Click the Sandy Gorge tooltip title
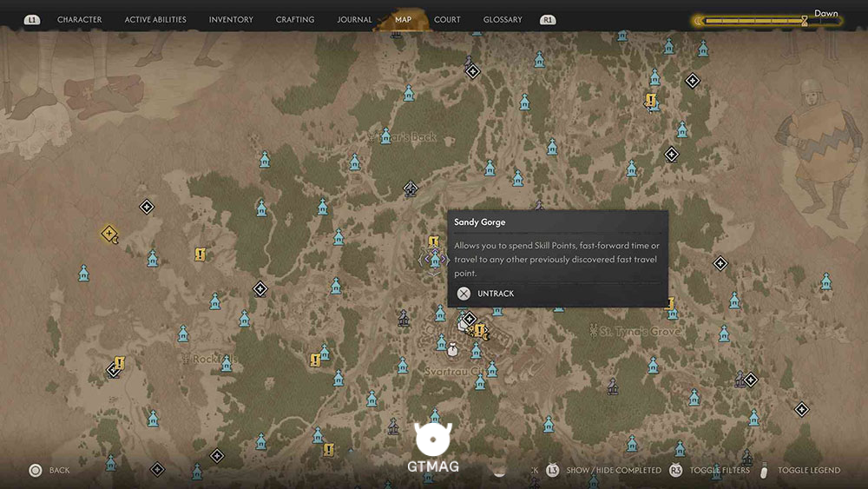The image size is (868, 489). pyautogui.click(x=479, y=222)
